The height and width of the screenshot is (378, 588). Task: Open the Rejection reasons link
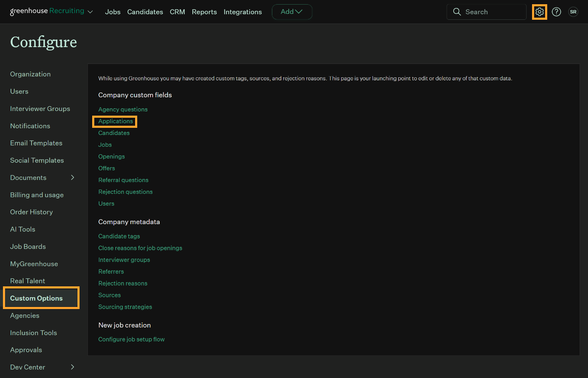123,283
